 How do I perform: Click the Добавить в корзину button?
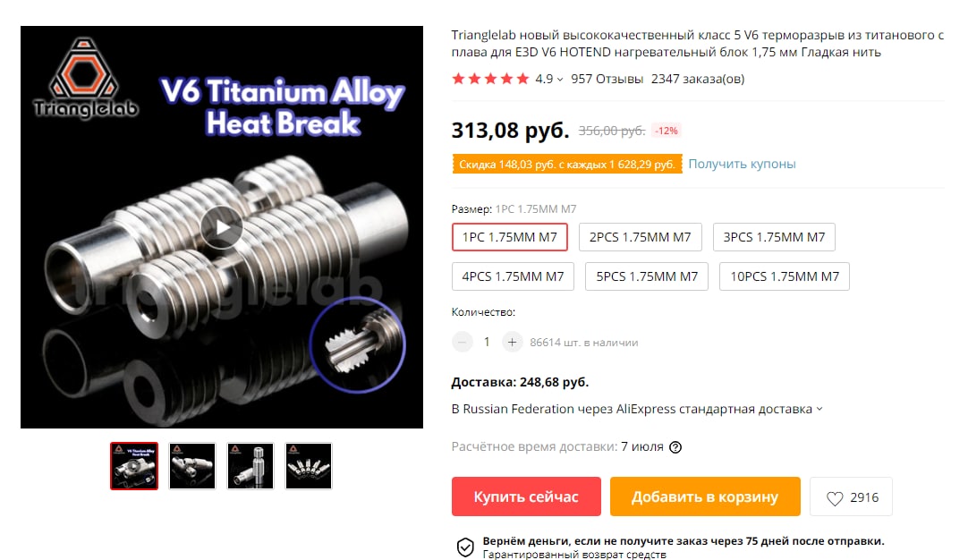point(705,496)
